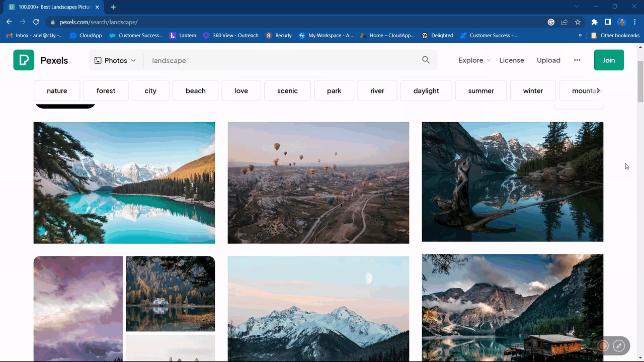Image resolution: width=644 pixels, height=362 pixels.
Task: Open the purple clouds photo
Action: tap(78, 309)
